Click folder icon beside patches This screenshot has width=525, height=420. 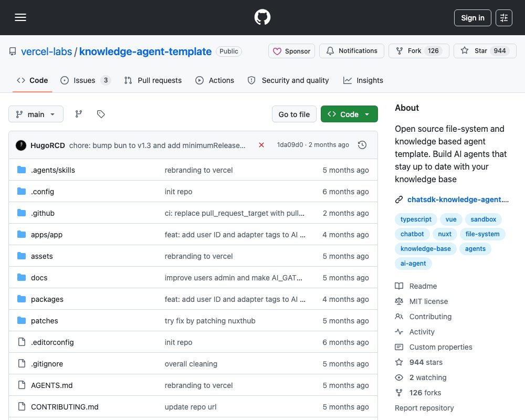click(x=22, y=321)
